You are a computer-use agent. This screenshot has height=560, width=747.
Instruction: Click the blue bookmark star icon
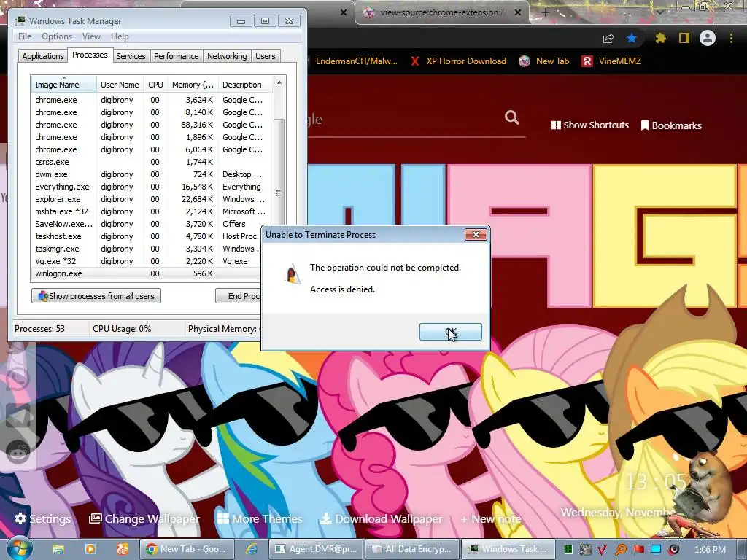pos(632,38)
